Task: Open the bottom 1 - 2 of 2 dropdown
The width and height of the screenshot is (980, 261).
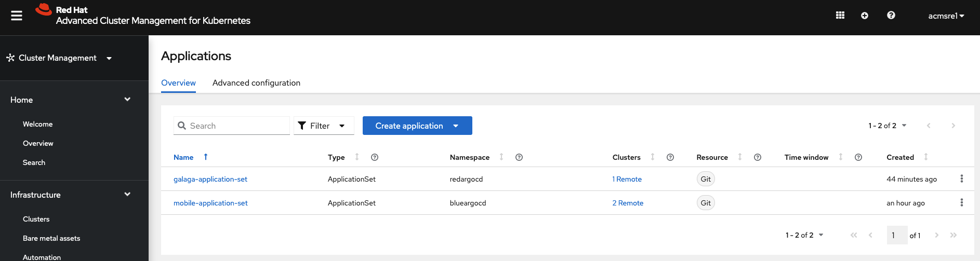Action: (804, 235)
